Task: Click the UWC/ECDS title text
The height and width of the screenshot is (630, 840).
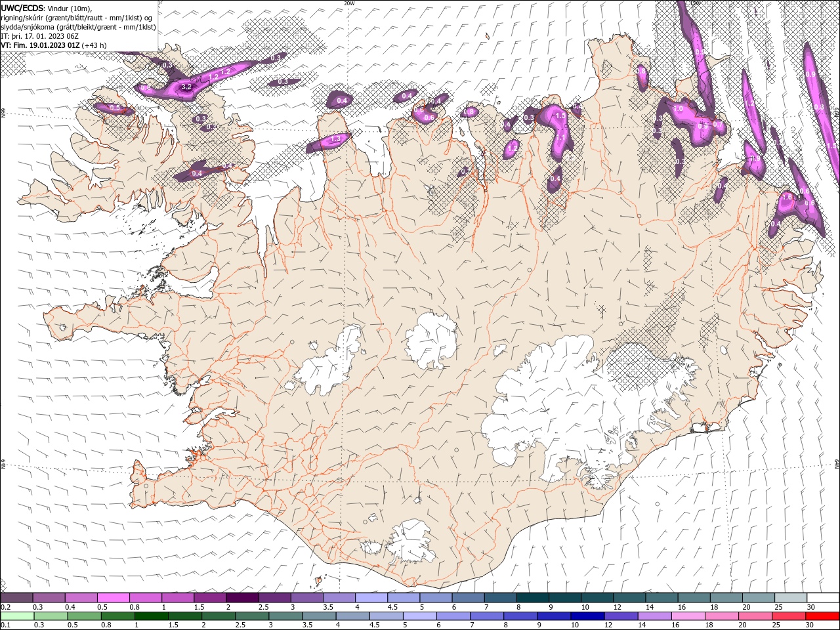Action: [x=23, y=7]
